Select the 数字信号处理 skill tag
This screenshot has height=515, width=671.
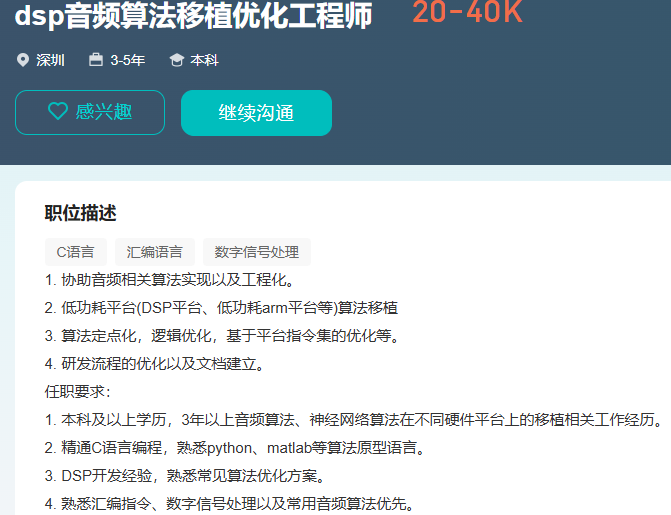(257, 252)
